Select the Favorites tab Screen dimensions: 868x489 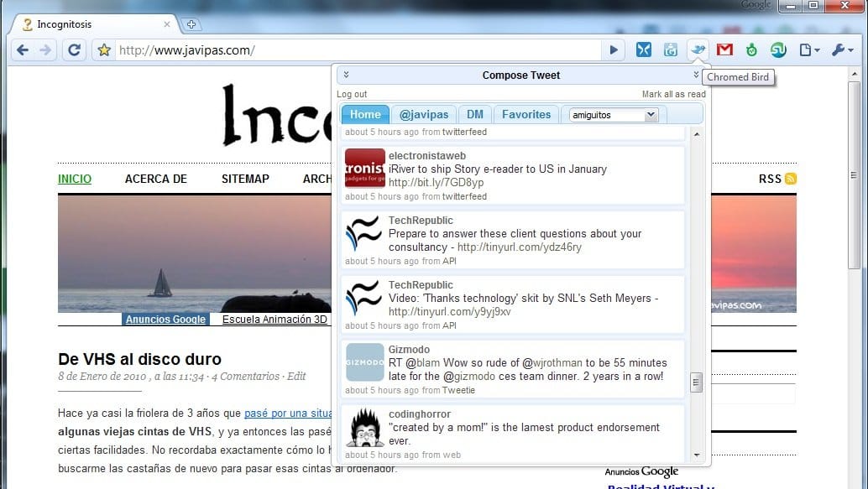[x=526, y=114]
